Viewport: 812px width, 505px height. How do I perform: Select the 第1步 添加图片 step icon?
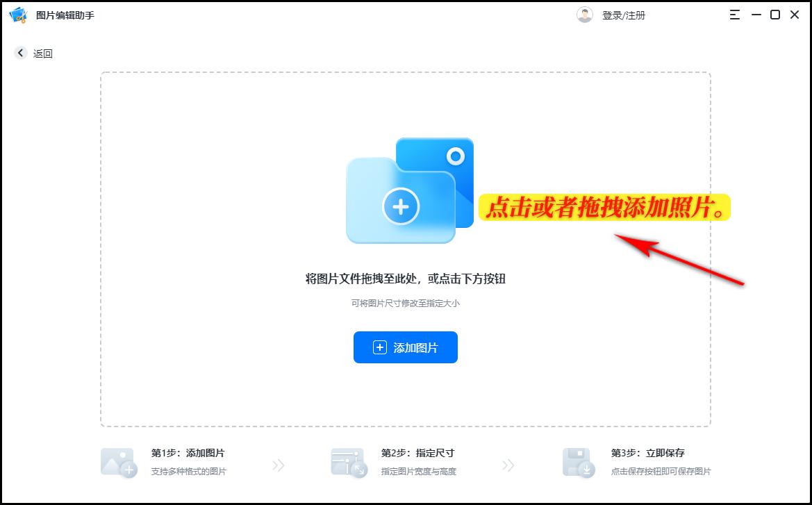(119, 460)
